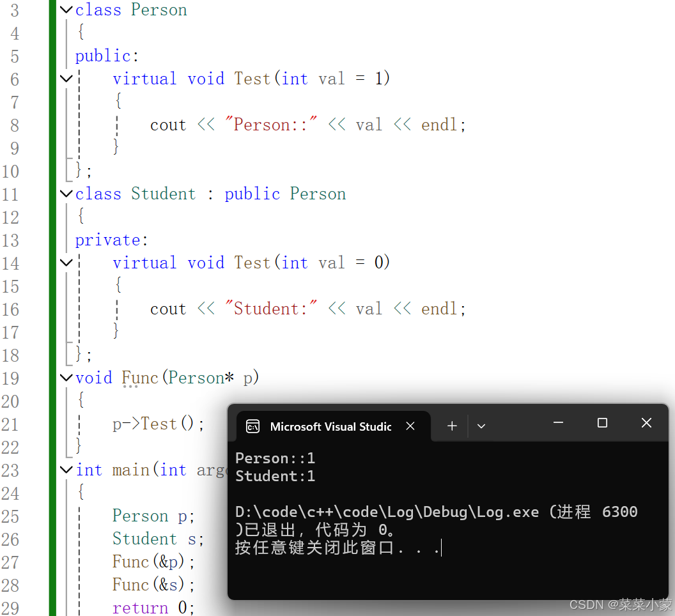Viewport: 675px width, 616px height.
Task: Click Func(&p) call in main
Action: (x=153, y=562)
